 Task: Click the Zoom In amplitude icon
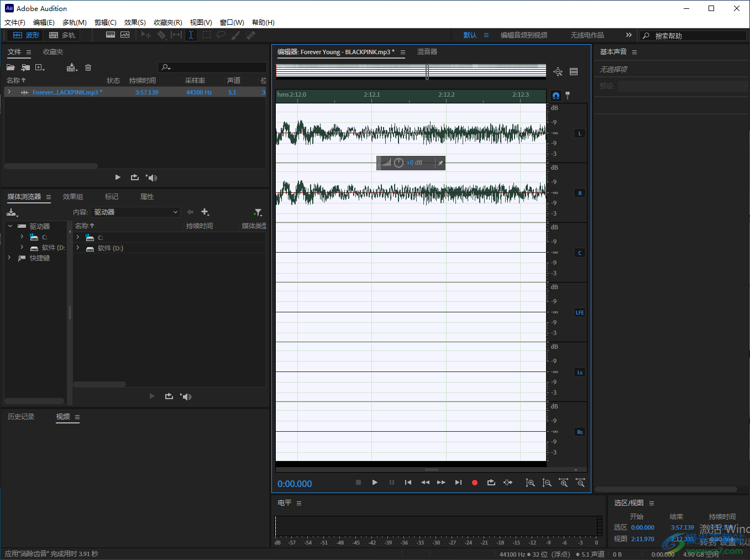[x=530, y=483]
